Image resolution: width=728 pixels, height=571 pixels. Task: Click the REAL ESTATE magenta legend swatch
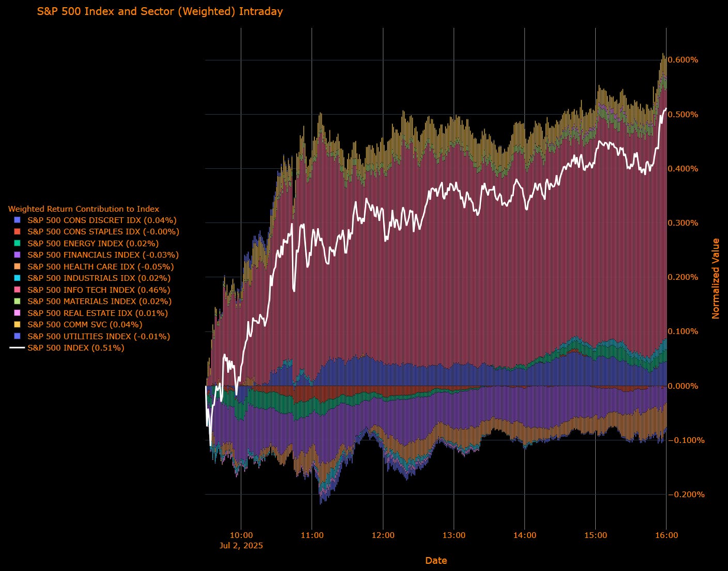click(x=17, y=313)
